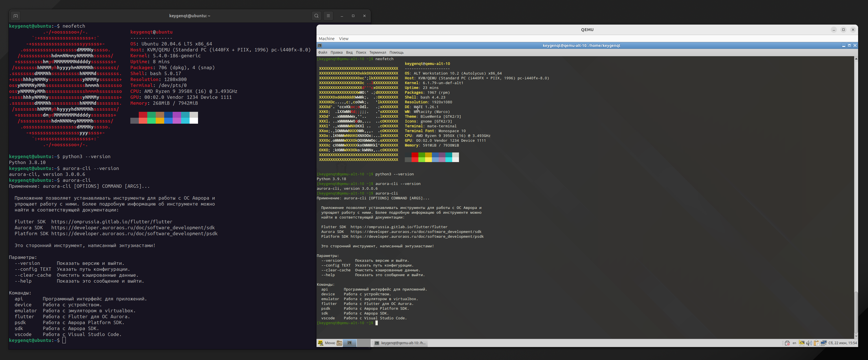The image size is (868, 360).
Task: Click the mate-terminal window icon in the guest title bar
Action: click(320, 45)
